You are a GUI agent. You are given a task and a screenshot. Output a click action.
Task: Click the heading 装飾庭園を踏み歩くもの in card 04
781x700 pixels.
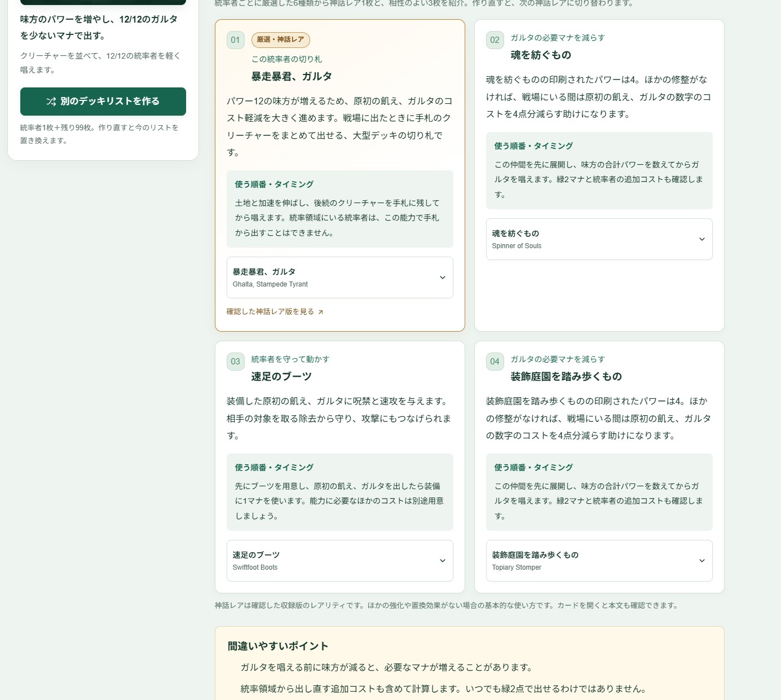566,376
